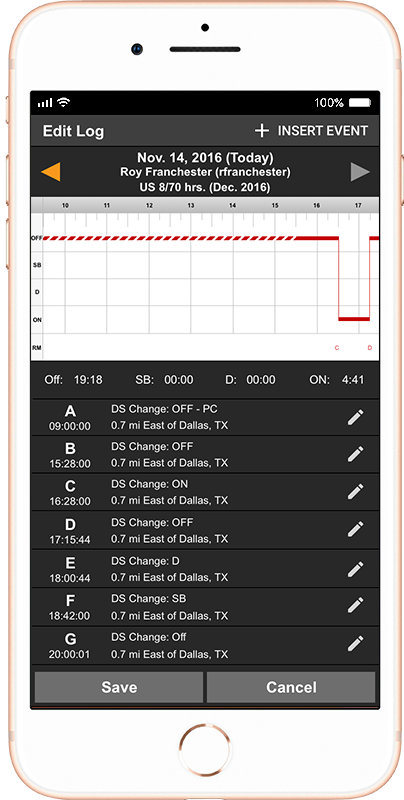
Task: Edit event E with the pencil icon
Action: click(356, 569)
